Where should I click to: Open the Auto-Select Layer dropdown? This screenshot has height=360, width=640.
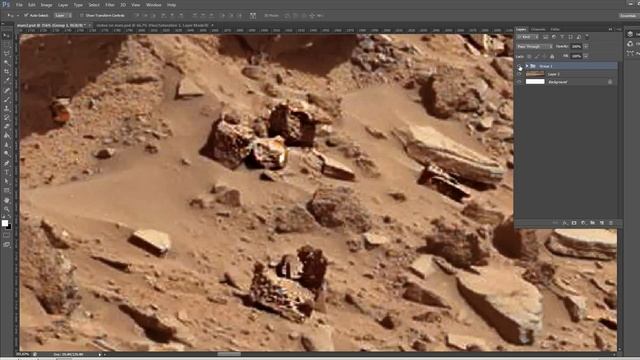pos(64,15)
